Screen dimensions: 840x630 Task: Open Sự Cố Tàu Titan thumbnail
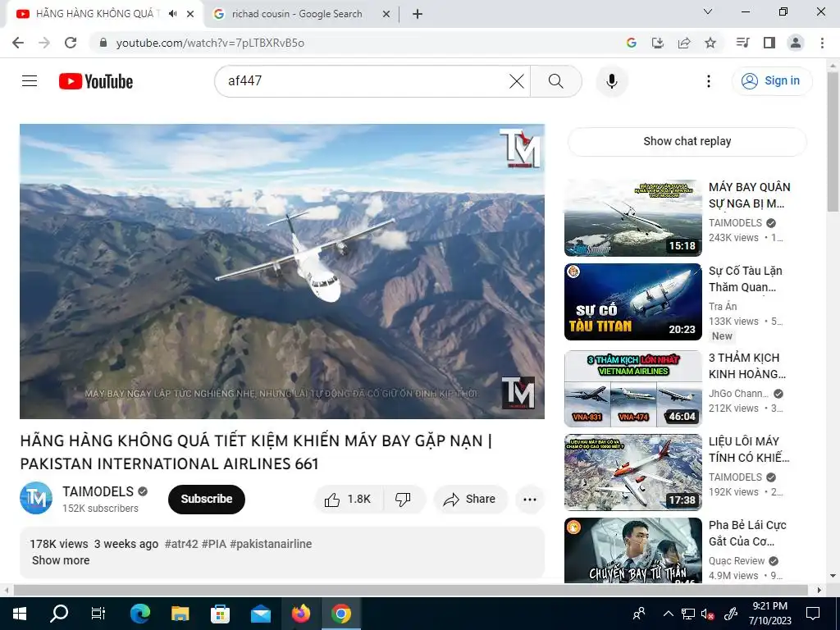coord(633,302)
